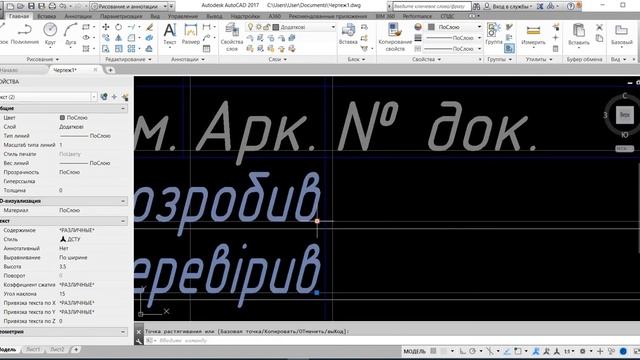
Task: Expand the Аннотации panel
Action: click(x=187, y=60)
